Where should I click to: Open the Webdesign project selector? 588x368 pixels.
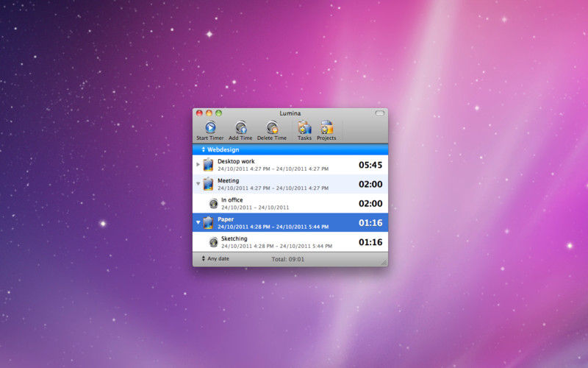tap(220, 149)
